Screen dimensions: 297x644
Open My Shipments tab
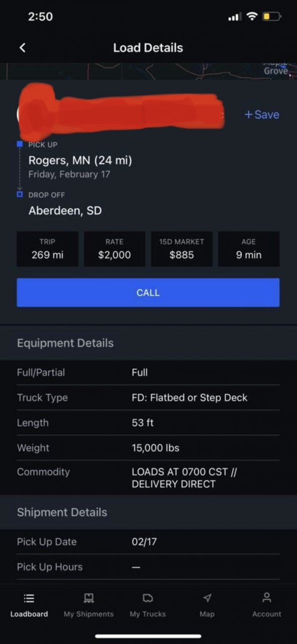tap(88, 604)
